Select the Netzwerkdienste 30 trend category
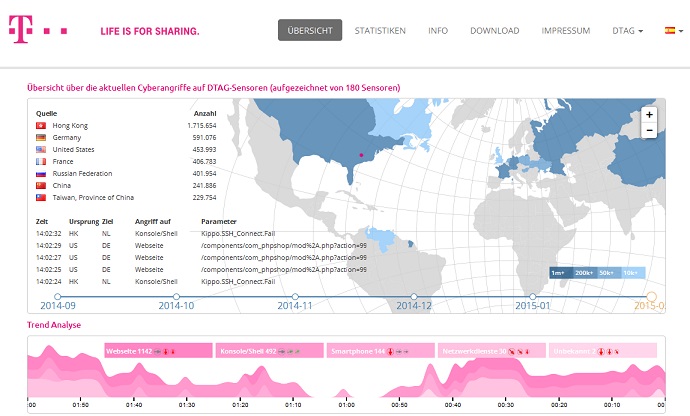Screen dimensions: 690x416 492,351
